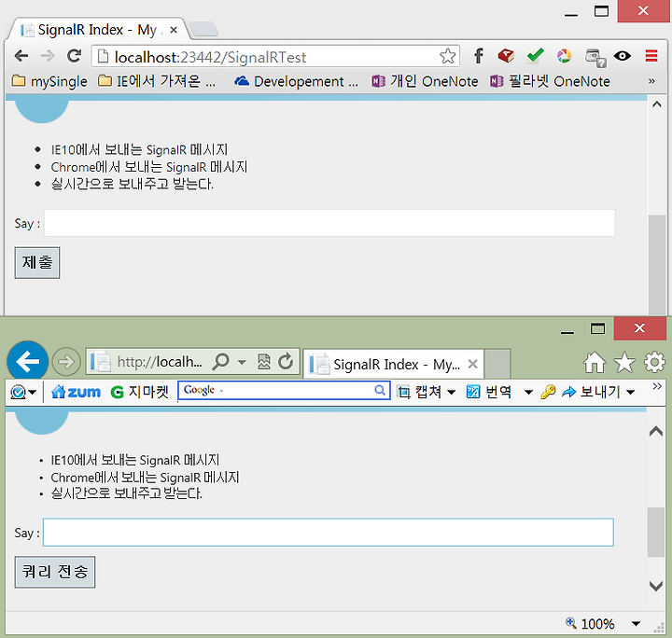672x638 pixels.
Task: Open the mySingle bookmarks folder
Action: click(49, 81)
